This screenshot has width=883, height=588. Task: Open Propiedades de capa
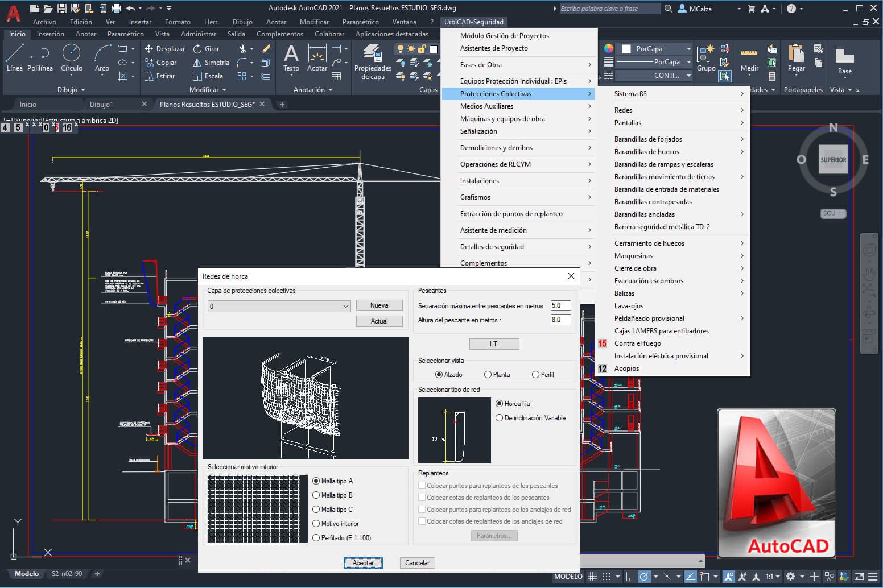click(373, 61)
